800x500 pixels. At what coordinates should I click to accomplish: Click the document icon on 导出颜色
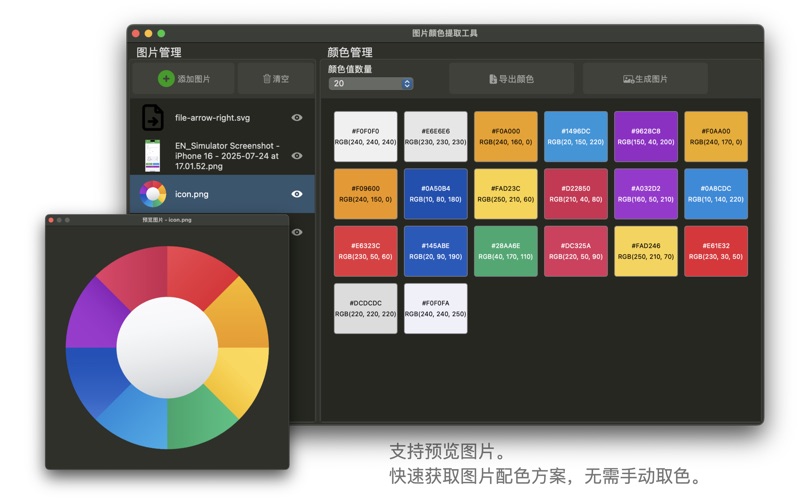(x=492, y=78)
